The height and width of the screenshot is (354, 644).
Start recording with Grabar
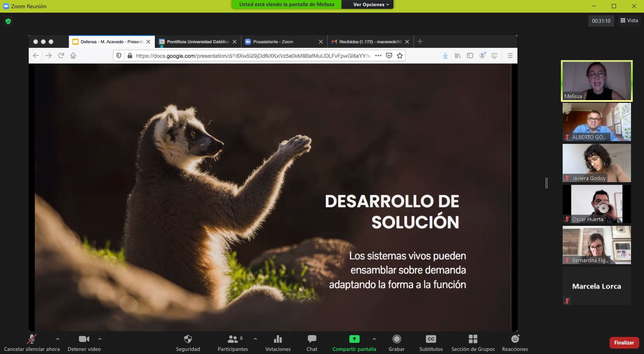tap(397, 343)
